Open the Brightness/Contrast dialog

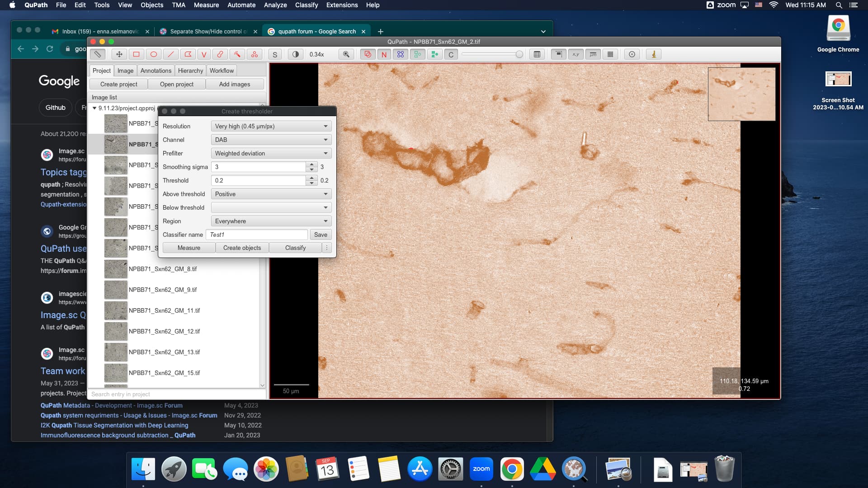coord(296,54)
